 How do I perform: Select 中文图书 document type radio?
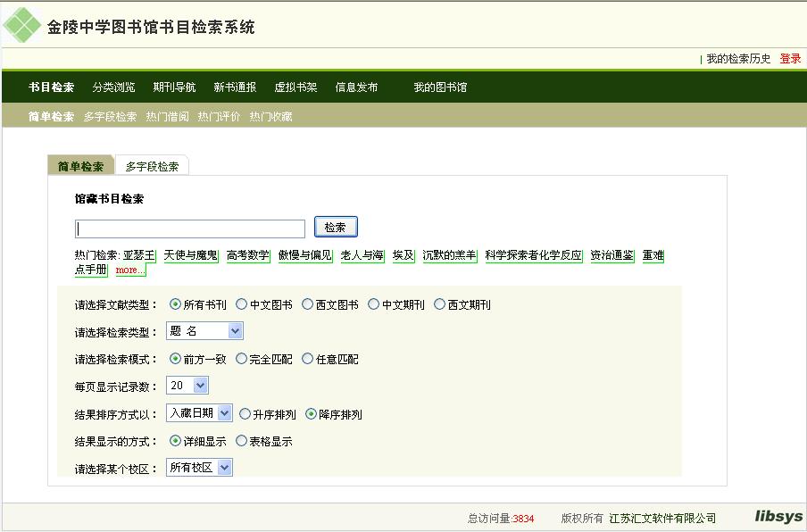(241, 304)
